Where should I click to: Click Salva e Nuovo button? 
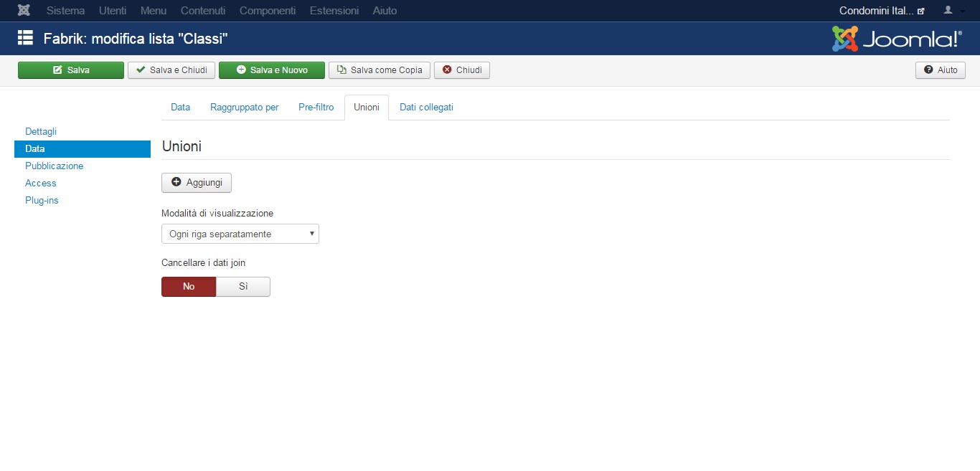pos(272,70)
